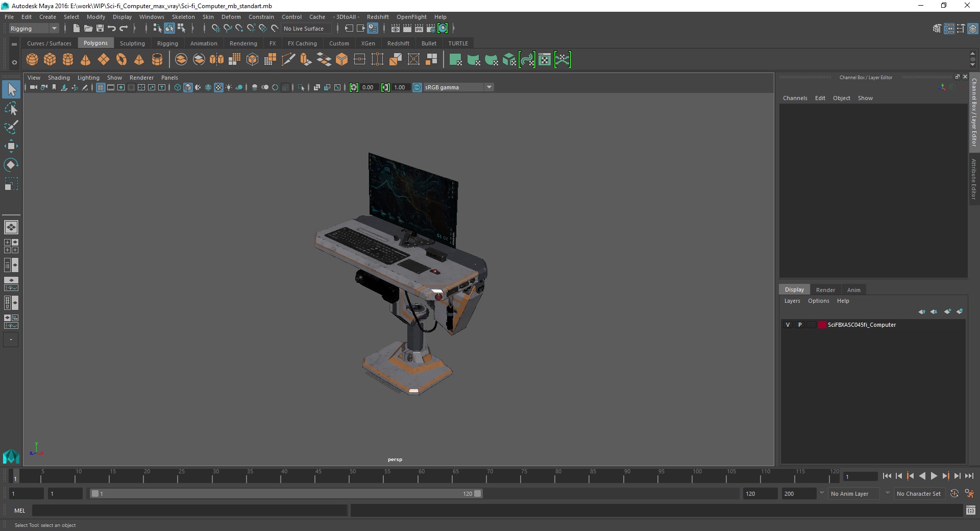Toggle the viewport grid display button
980x531 pixels.
pyautogui.click(x=101, y=88)
